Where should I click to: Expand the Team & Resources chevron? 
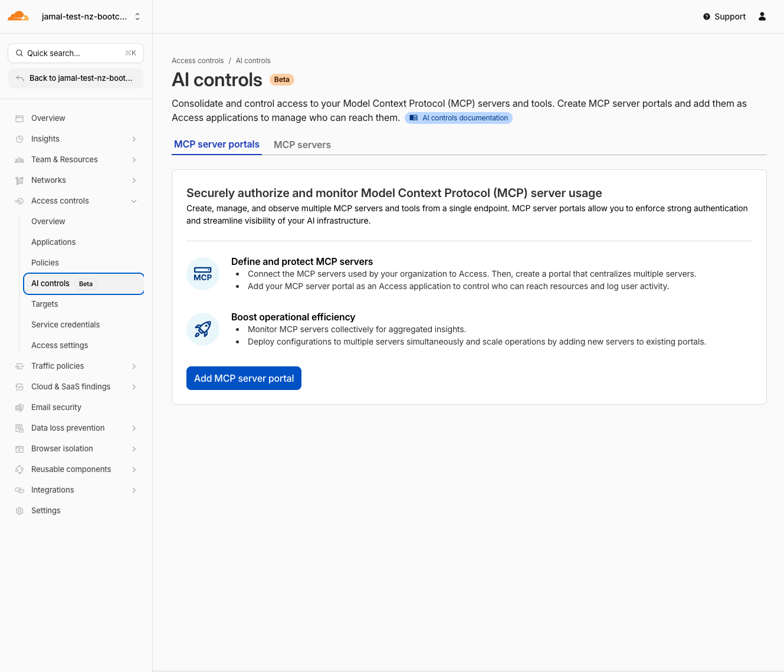pos(134,160)
